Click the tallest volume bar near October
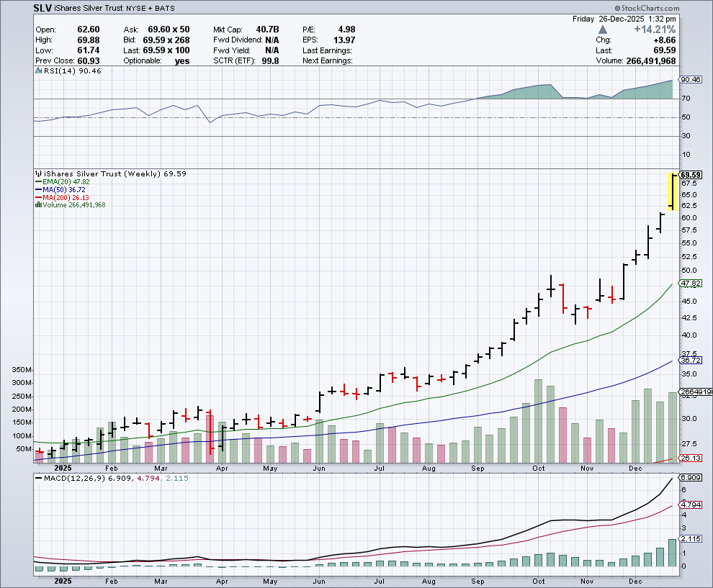This screenshot has width=713, height=588. click(x=538, y=421)
